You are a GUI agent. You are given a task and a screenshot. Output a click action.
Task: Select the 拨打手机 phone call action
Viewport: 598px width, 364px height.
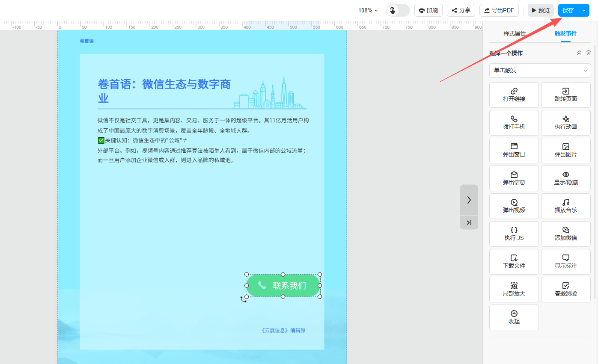click(x=514, y=123)
